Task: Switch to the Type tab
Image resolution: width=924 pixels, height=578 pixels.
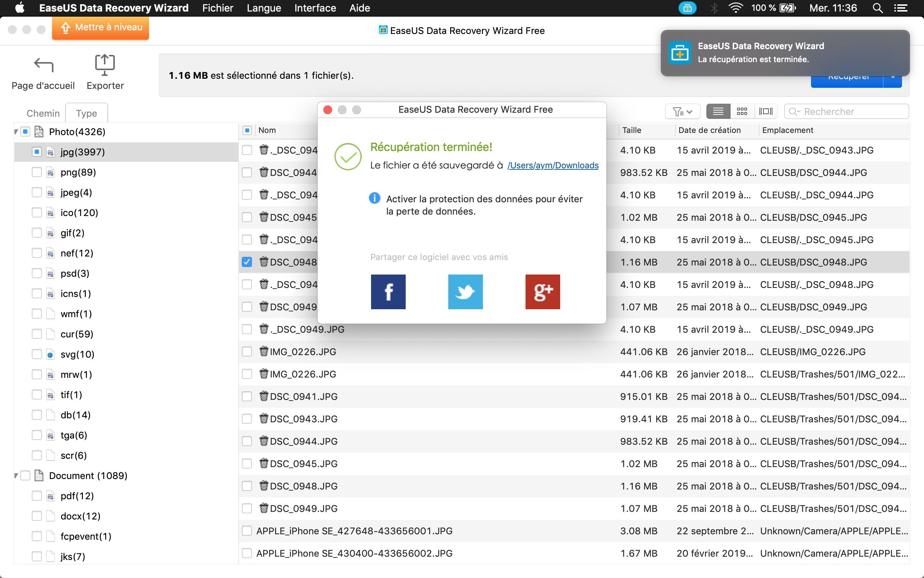Action: click(87, 113)
